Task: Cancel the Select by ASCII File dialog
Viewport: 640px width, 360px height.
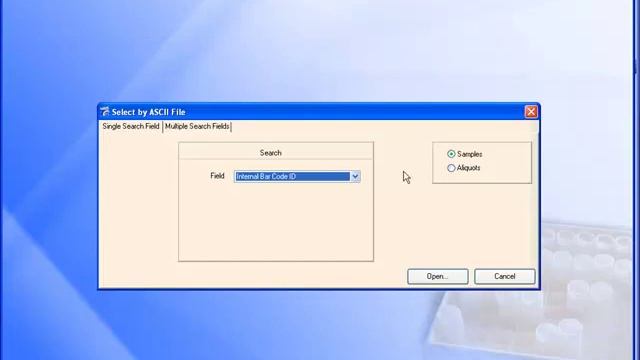Action: click(504, 276)
